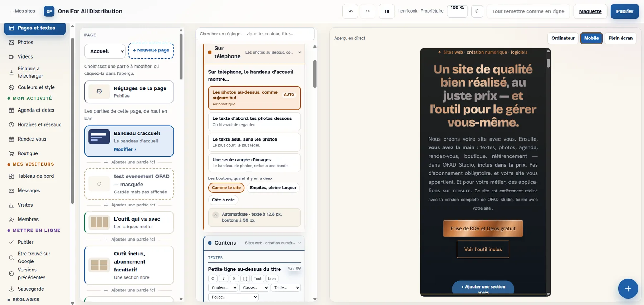Click the Maquette button
Screen dimensions: 644x305
pos(590,11)
